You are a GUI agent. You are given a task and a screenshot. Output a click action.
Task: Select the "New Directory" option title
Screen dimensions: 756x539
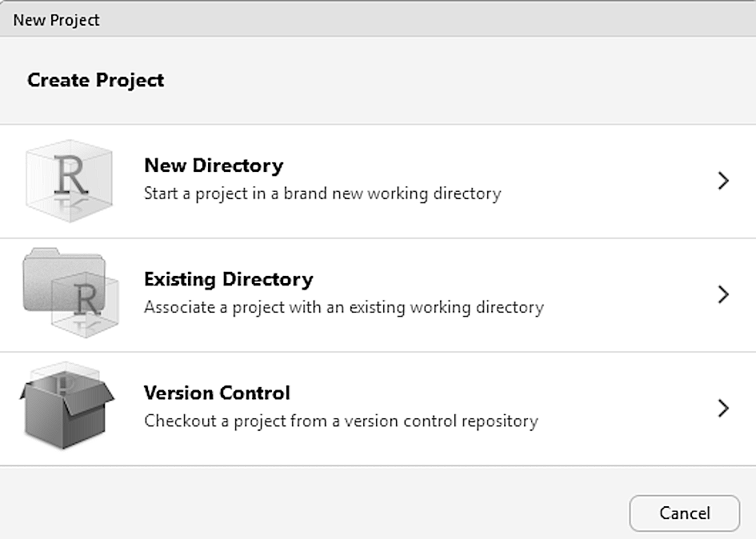click(x=214, y=166)
